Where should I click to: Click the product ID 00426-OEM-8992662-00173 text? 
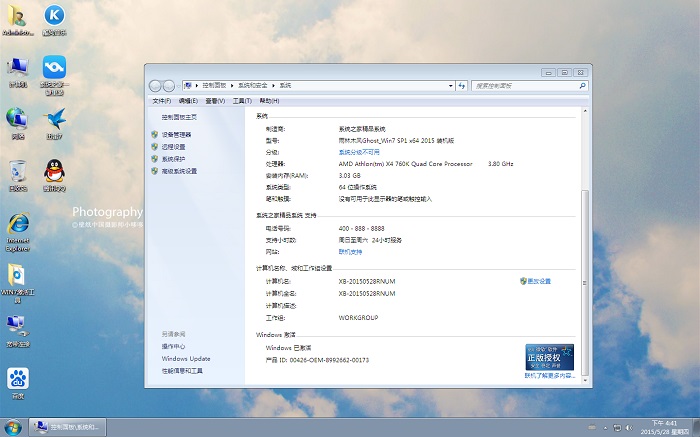[329, 360]
